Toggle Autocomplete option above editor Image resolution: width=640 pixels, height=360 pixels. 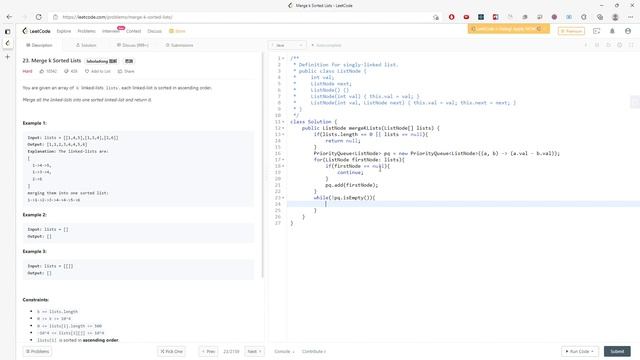point(327,45)
